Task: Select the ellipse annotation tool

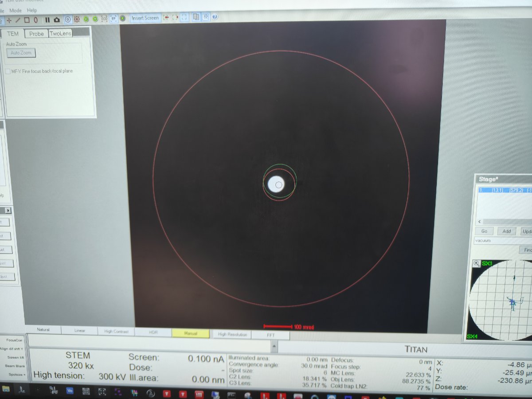Action: (x=35, y=20)
